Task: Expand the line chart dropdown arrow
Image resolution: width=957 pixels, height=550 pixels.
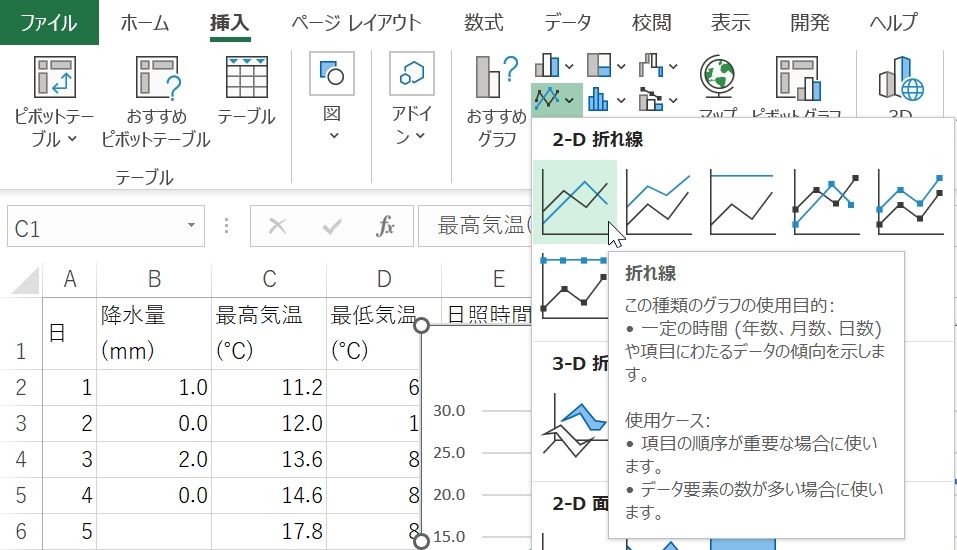Action: pos(569,100)
